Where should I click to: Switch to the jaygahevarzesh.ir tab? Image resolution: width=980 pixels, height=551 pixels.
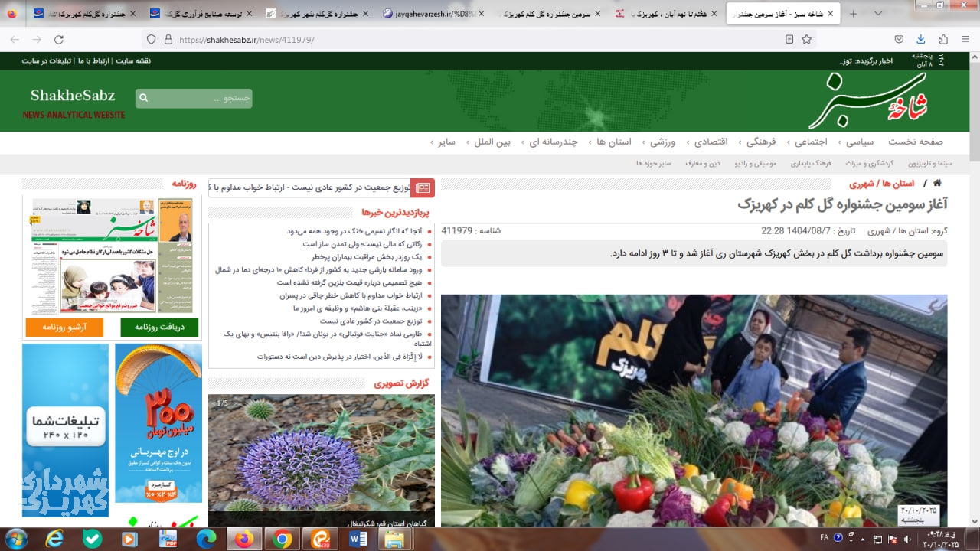[x=429, y=14]
